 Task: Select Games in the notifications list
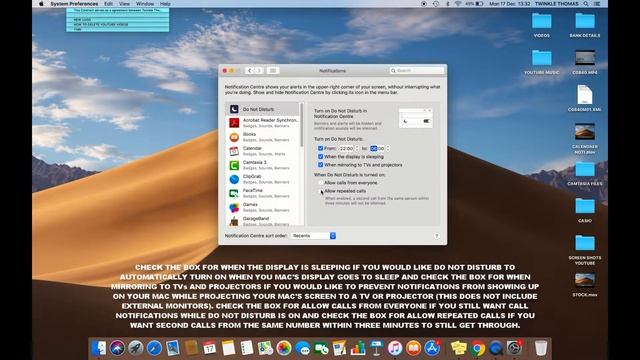tap(263, 207)
